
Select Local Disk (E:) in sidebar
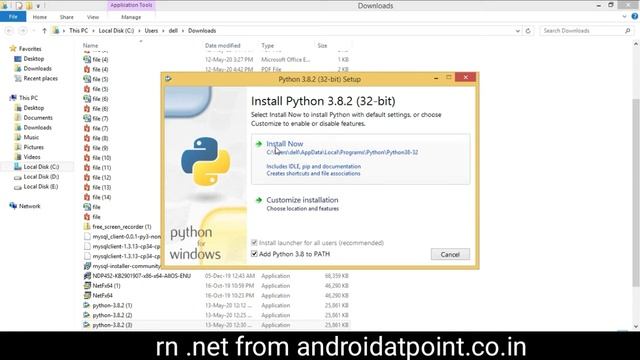pos(41,187)
